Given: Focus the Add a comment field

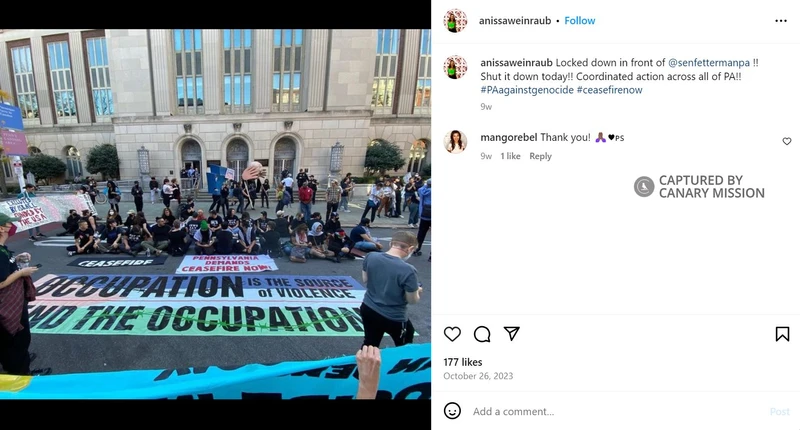Looking at the screenshot, I should [x=617, y=411].
